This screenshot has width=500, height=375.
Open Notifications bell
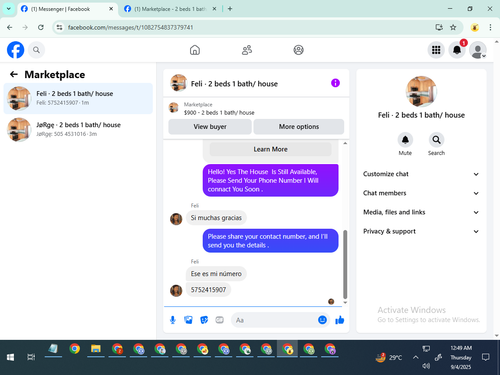point(457,50)
